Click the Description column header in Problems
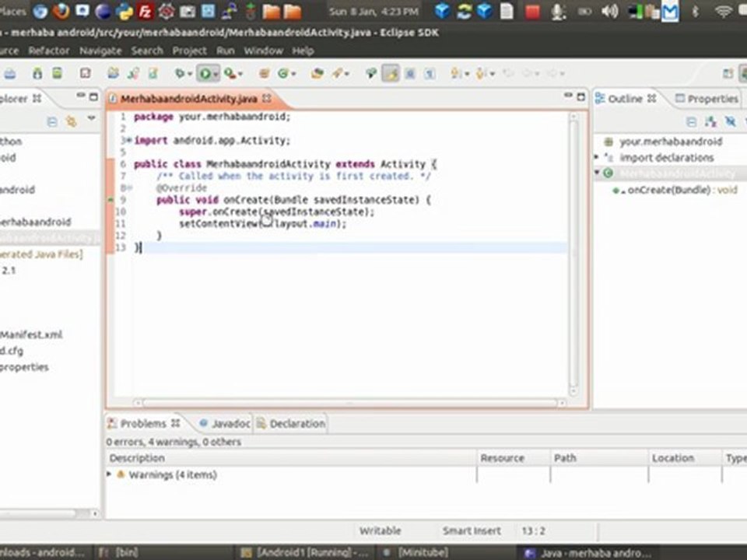747x560 pixels. tap(137, 458)
